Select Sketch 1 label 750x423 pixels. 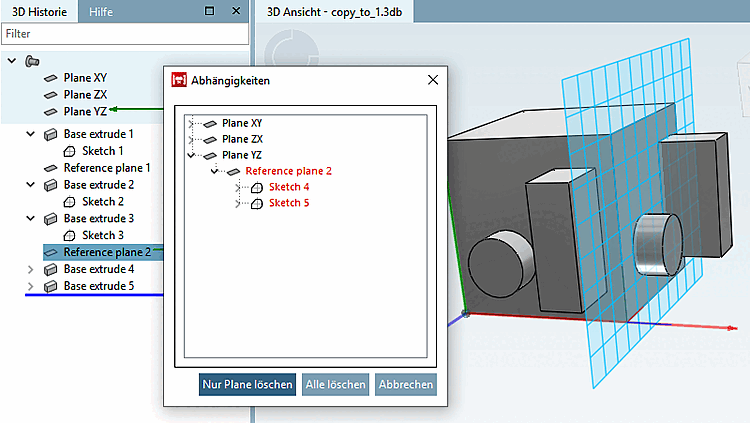click(x=103, y=151)
